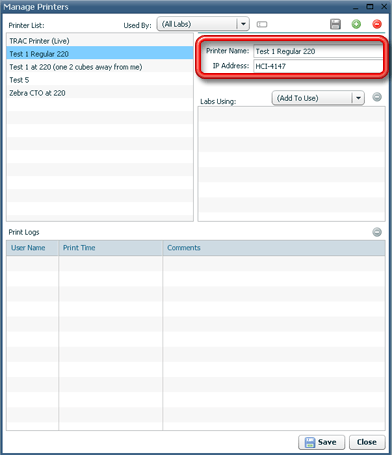Sort print logs by Print Time column
392x455 pixels.
click(x=111, y=248)
